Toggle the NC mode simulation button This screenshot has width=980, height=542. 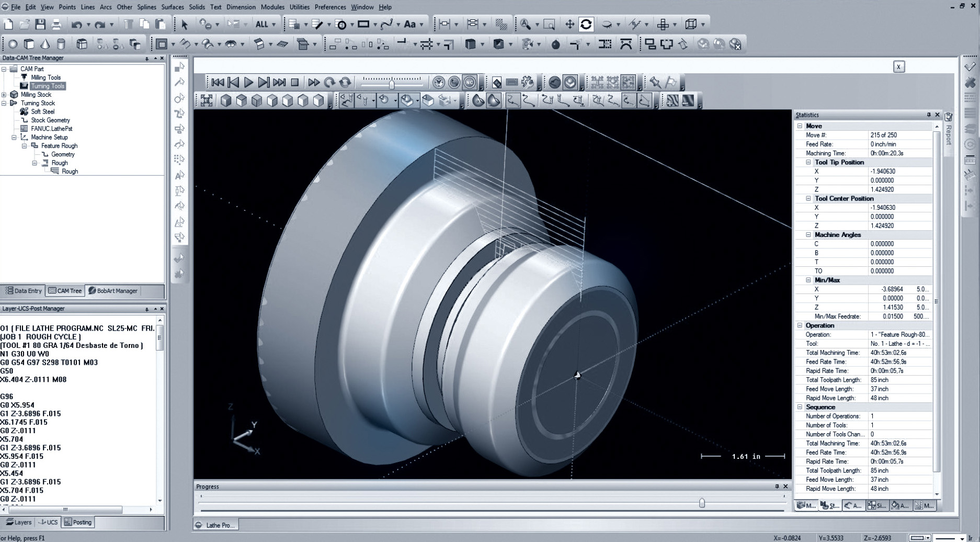[x=469, y=83]
